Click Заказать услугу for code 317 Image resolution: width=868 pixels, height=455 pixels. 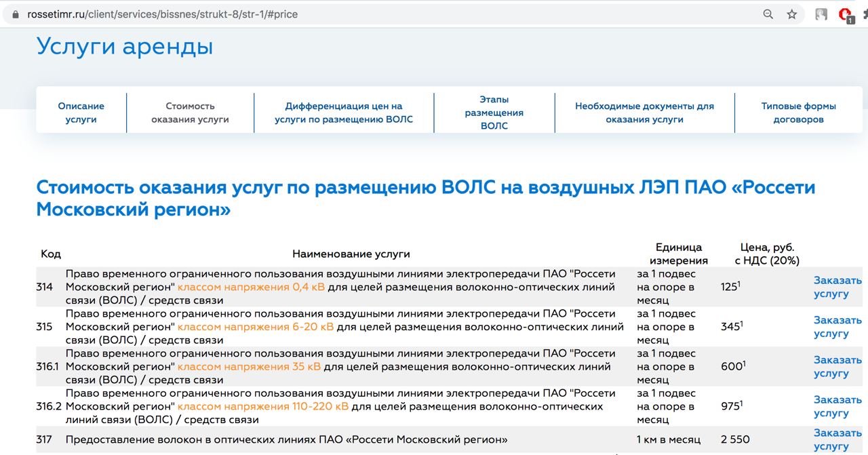(x=837, y=439)
